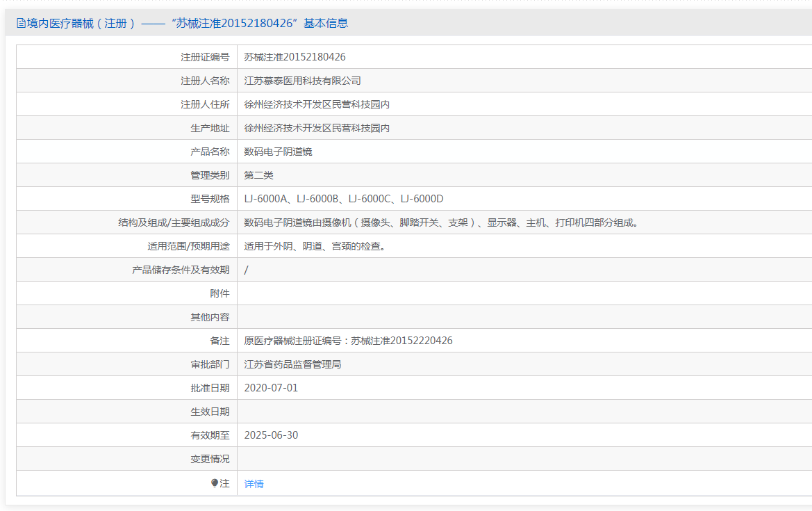Click the lightbulb icon beside 注
812x511 pixels.
(x=215, y=483)
